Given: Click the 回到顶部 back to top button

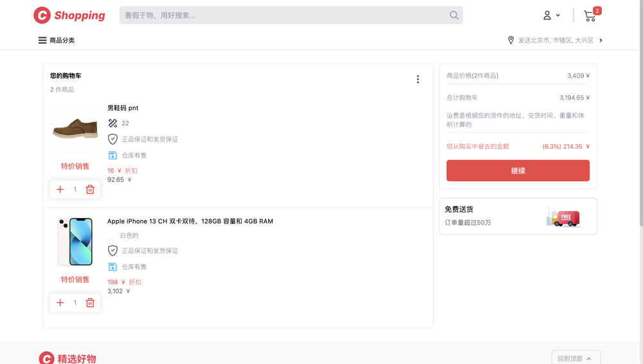Looking at the screenshot, I should point(575,358).
